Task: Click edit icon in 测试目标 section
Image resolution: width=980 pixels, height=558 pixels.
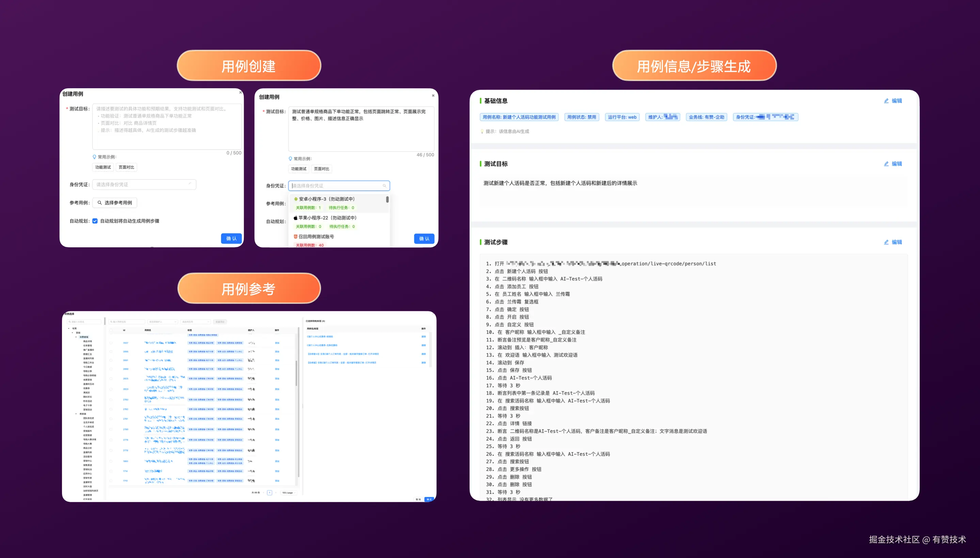Action: click(x=886, y=164)
